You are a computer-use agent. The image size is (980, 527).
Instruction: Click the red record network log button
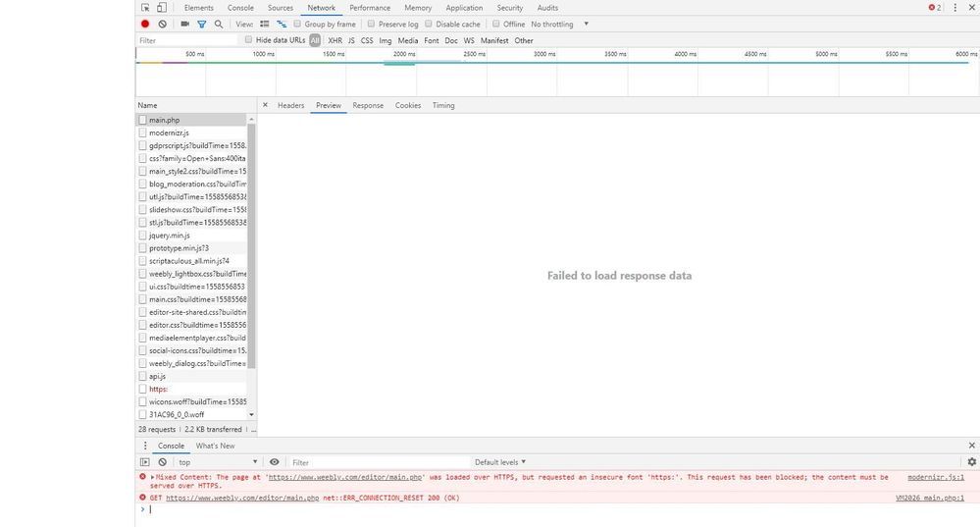pyautogui.click(x=145, y=24)
